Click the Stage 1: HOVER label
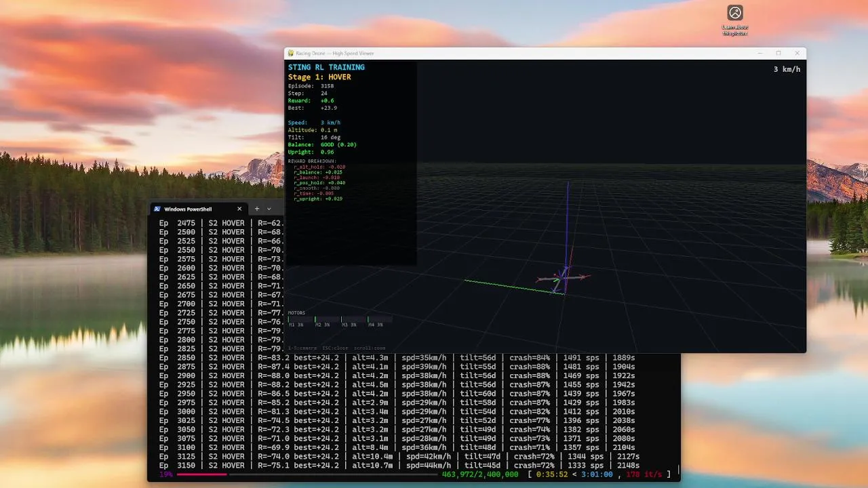Screen dimensions: 868x488 coord(319,77)
